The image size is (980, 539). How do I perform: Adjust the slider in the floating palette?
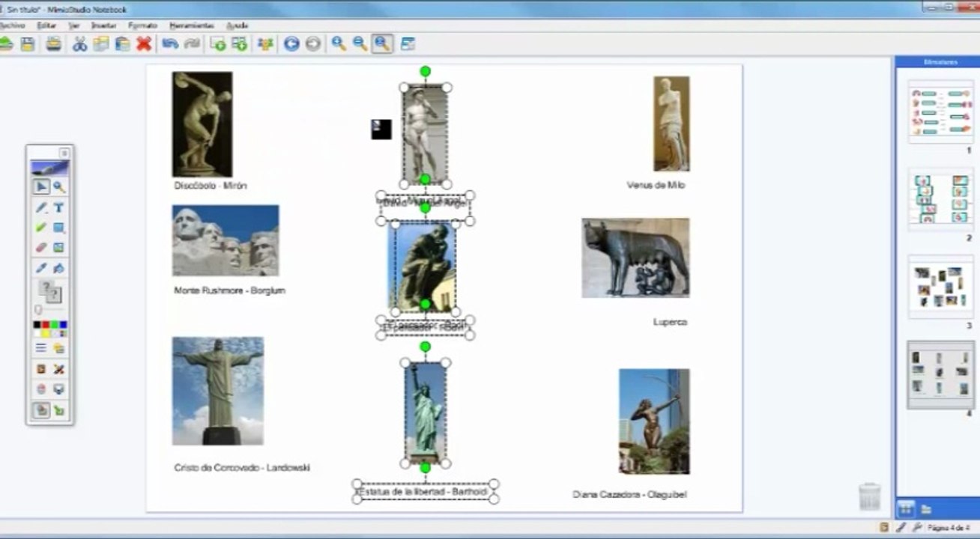click(x=50, y=310)
